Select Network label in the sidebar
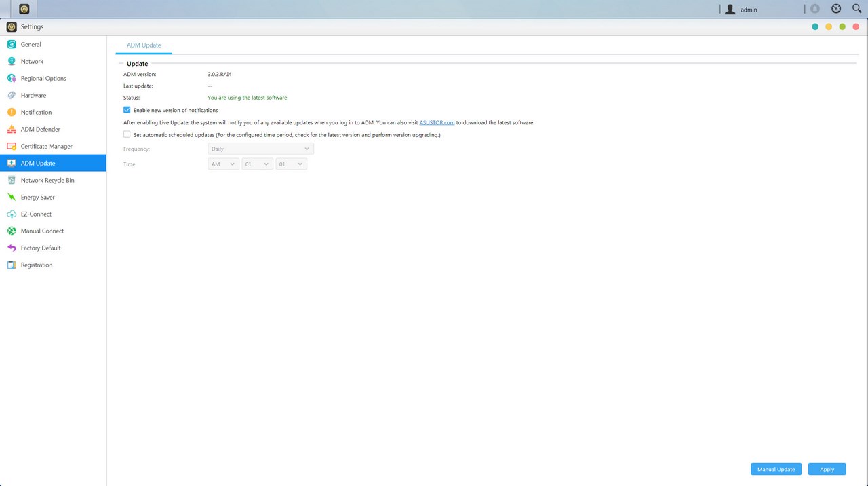 point(32,61)
